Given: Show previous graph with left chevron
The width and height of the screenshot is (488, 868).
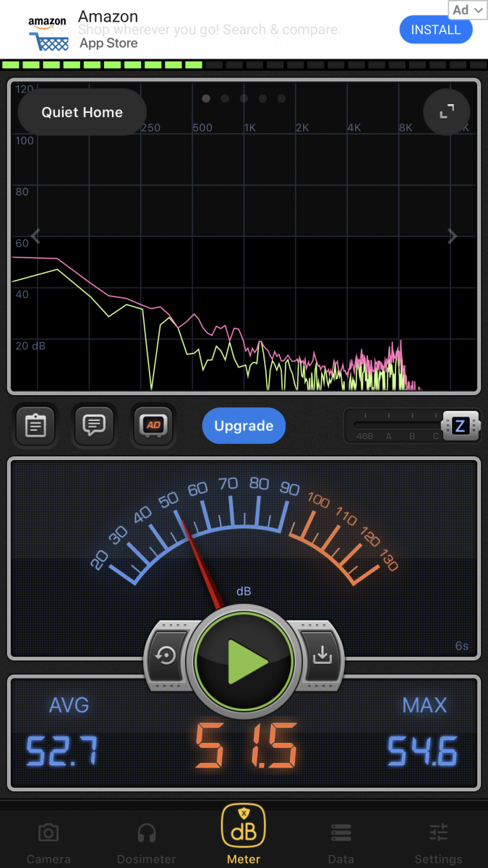Looking at the screenshot, I should pos(35,237).
